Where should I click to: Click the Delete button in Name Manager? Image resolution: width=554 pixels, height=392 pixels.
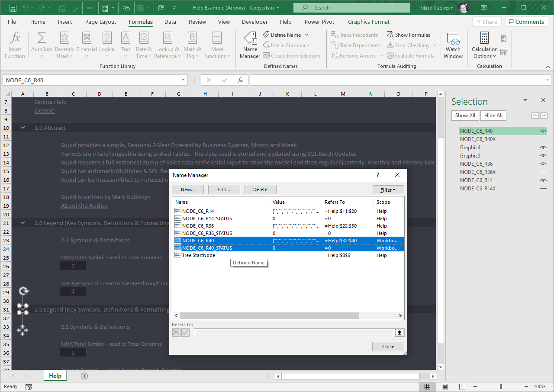click(260, 190)
